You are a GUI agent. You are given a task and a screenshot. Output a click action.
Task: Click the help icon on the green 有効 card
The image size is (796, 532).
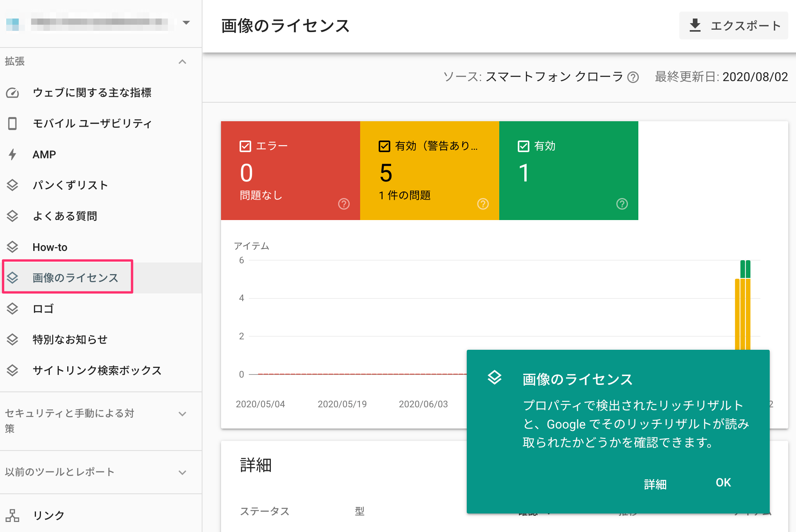622,204
